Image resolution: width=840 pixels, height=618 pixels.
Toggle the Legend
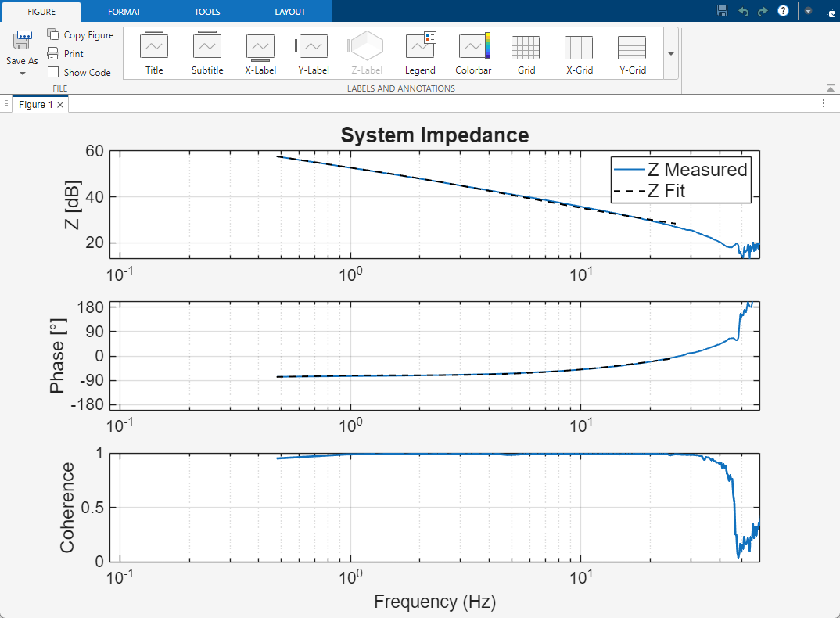pyautogui.click(x=420, y=53)
